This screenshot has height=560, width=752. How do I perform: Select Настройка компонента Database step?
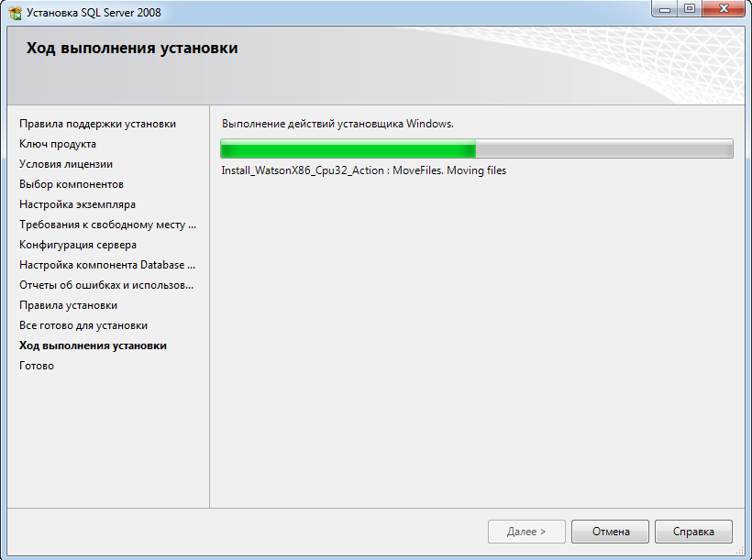click(107, 265)
